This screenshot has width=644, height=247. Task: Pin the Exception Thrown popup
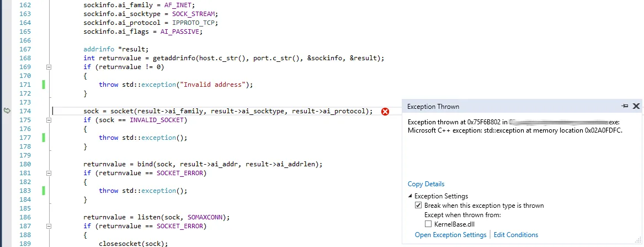pyautogui.click(x=625, y=106)
